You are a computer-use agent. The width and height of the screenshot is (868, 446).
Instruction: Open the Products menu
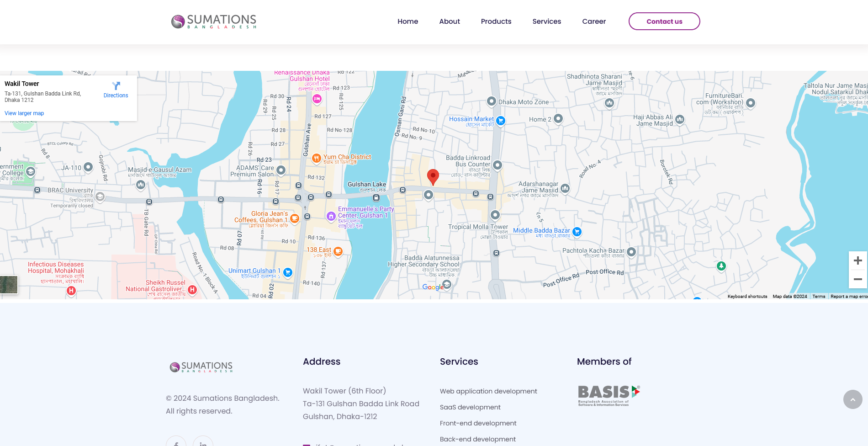tap(496, 21)
